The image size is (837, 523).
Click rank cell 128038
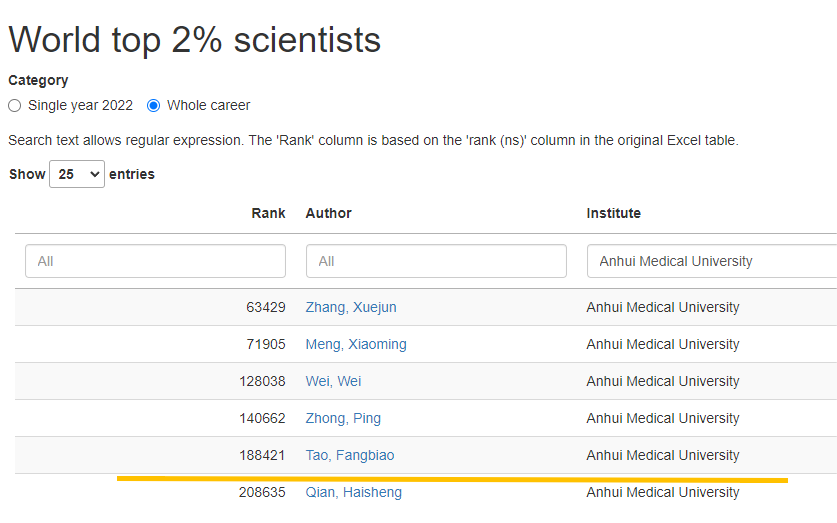(x=262, y=381)
